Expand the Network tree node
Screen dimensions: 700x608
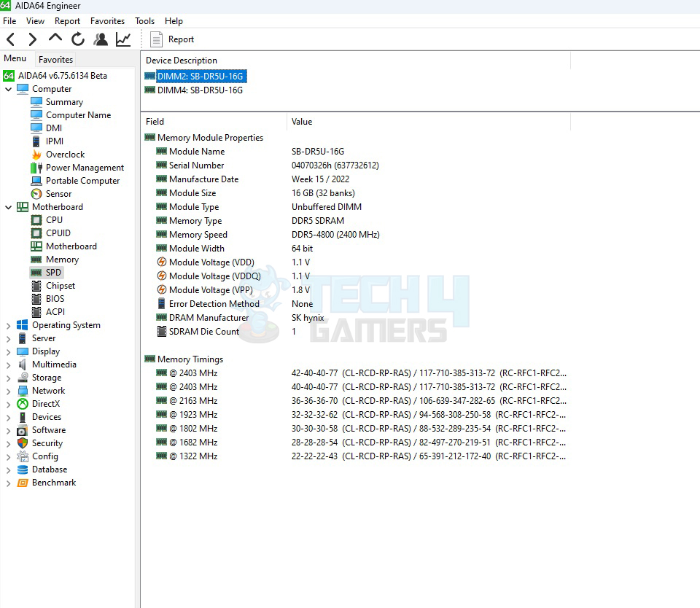(x=8, y=391)
